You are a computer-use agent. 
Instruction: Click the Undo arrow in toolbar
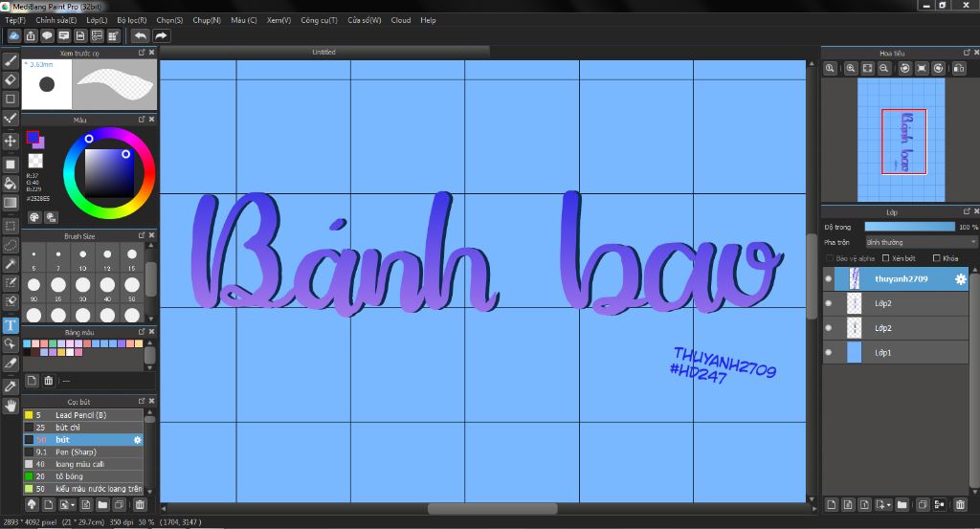click(142, 36)
